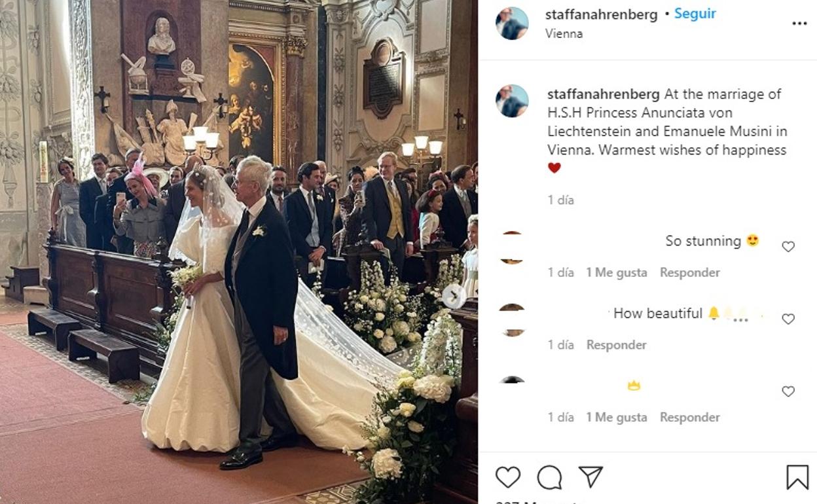Follow the account via Seguir
Viewport: 817px width, 504px height.
click(695, 14)
